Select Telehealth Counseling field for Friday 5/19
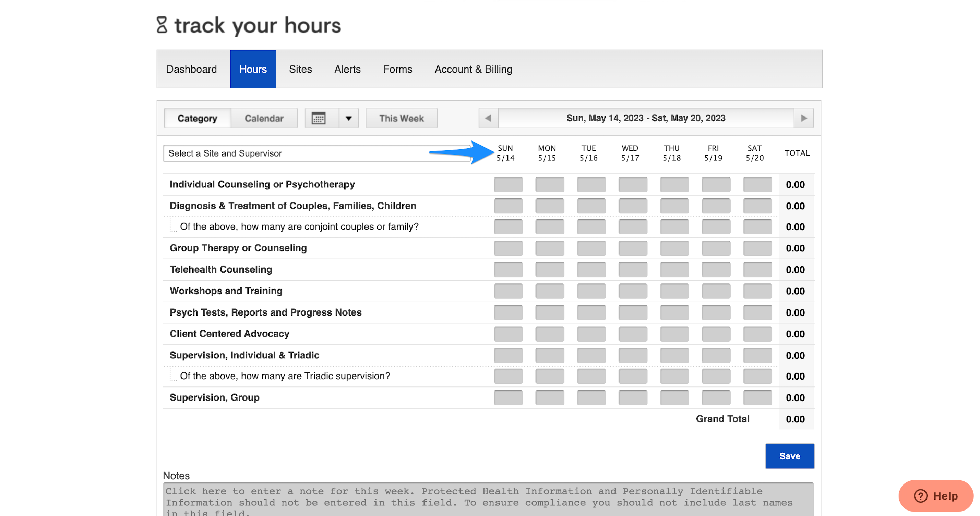 click(716, 269)
